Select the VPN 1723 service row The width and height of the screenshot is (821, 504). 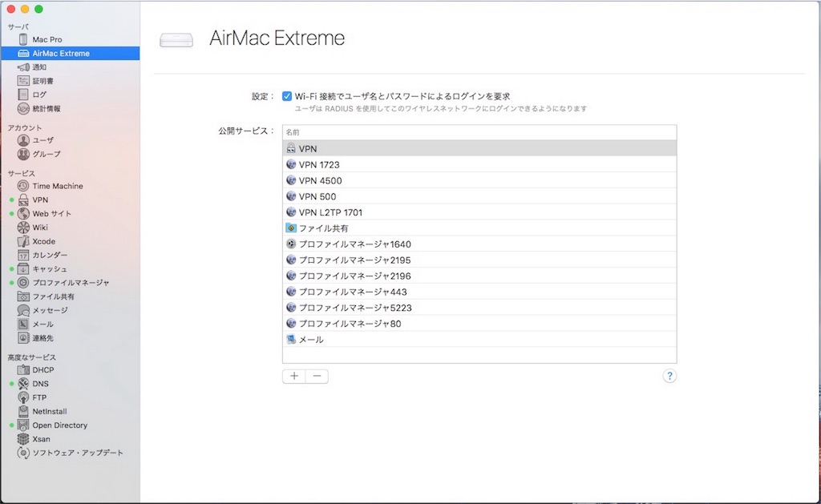pyautogui.click(x=479, y=164)
